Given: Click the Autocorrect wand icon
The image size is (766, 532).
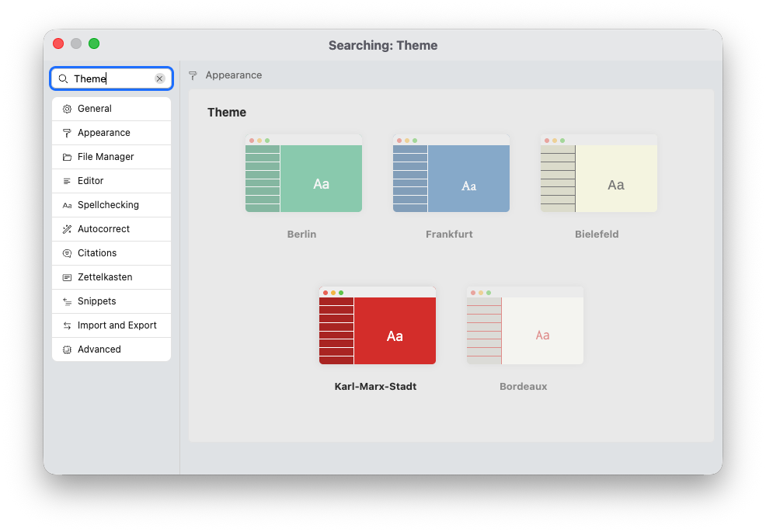Looking at the screenshot, I should 67,229.
